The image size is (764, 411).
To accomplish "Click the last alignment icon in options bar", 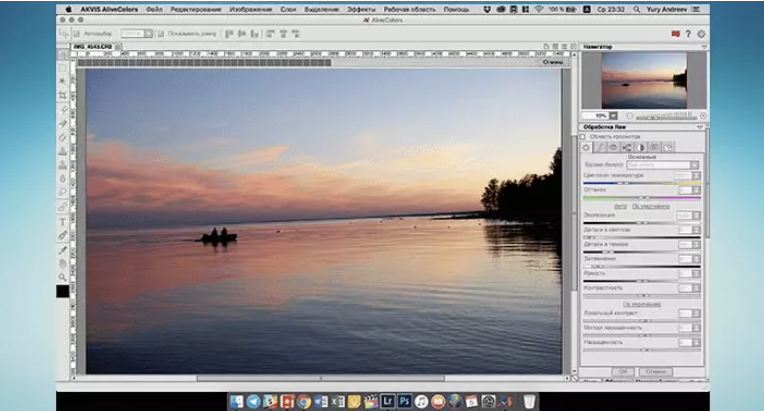I will click(x=295, y=34).
